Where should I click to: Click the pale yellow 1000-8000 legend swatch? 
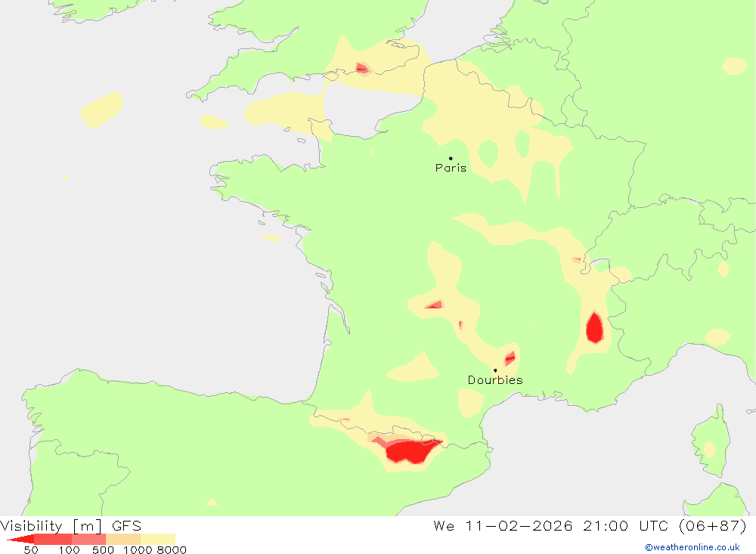pyautogui.click(x=158, y=539)
